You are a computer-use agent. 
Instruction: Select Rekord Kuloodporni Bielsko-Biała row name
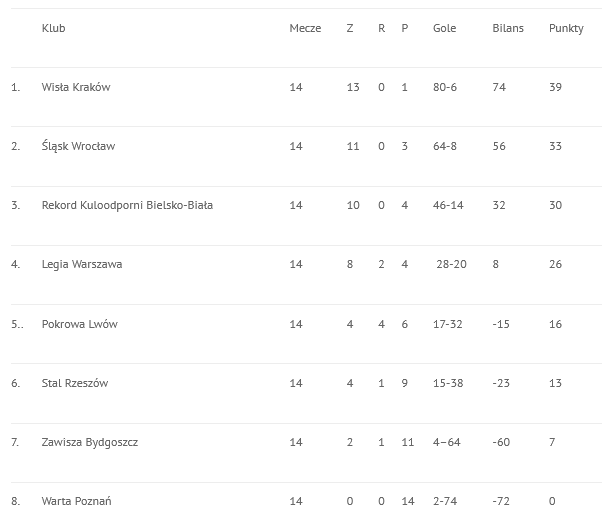click(127, 205)
